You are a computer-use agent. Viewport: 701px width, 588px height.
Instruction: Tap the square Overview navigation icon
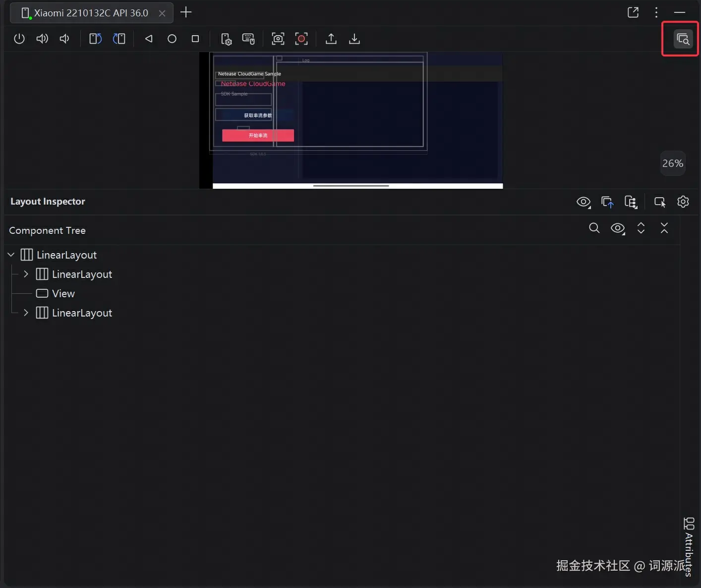pyautogui.click(x=195, y=39)
